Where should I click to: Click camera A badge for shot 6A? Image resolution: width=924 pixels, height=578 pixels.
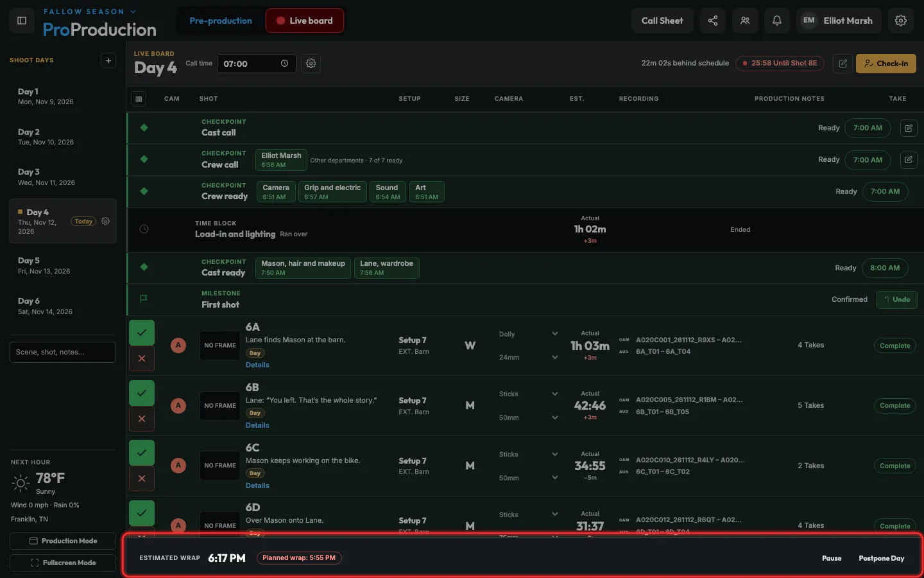click(x=178, y=346)
